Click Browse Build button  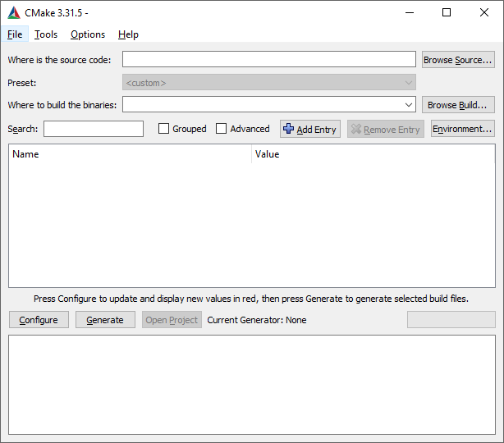(458, 105)
